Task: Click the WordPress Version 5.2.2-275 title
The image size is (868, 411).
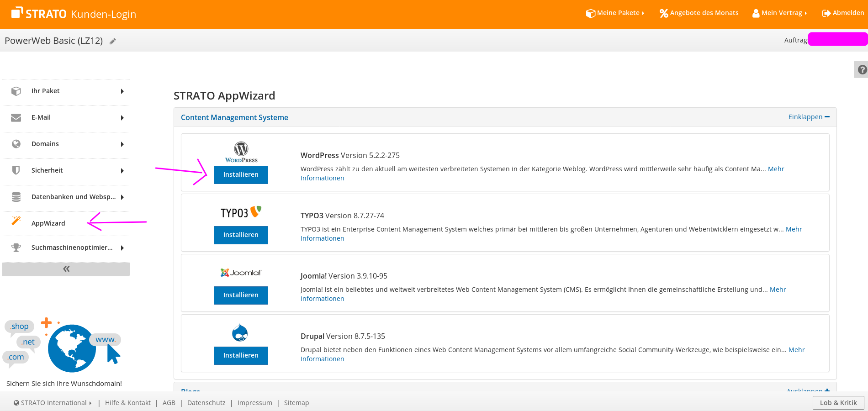Action: click(x=350, y=156)
